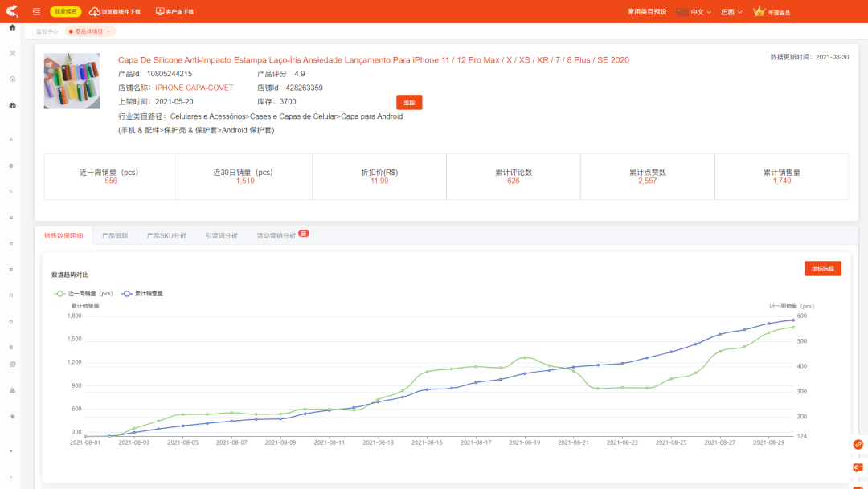Click the 数据趋势对比 chart heading
Image resolution: width=868 pixels, height=489 pixels.
tap(70, 275)
